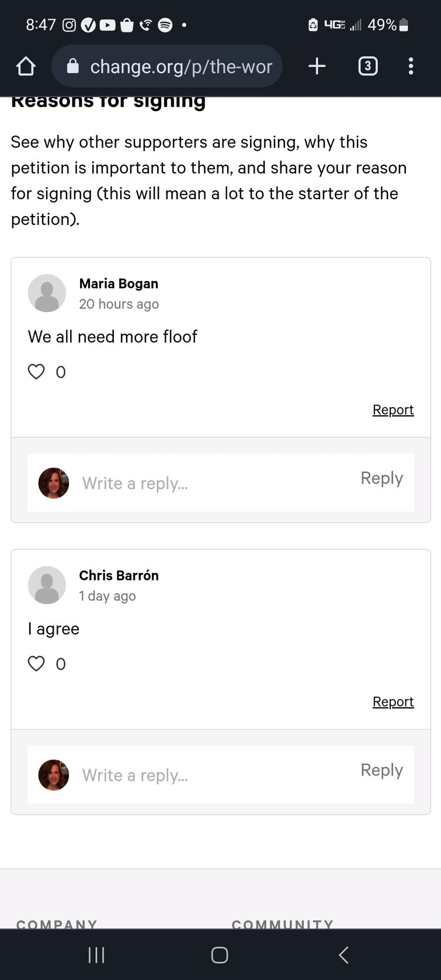Like Maria Bogan's comment with heart
Image resolution: width=441 pixels, height=980 pixels.
point(36,371)
